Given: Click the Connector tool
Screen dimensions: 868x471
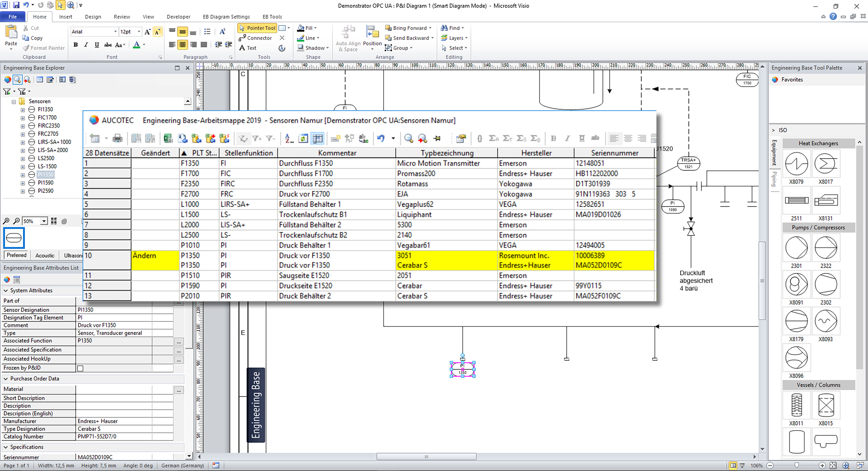Looking at the screenshot, I should coord(255,38).
